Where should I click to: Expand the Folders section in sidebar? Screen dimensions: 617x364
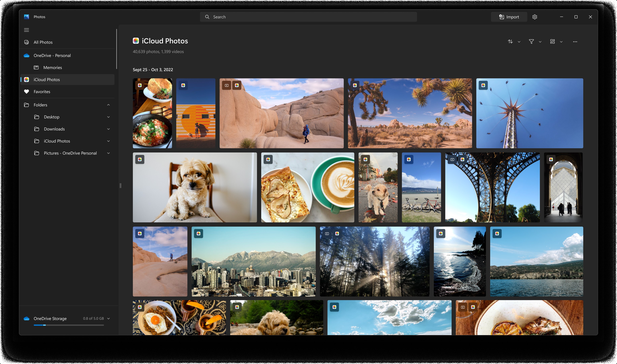108,105
